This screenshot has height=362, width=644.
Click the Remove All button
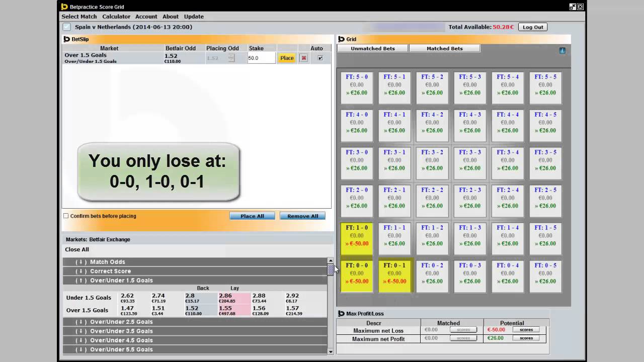(302, 216)
